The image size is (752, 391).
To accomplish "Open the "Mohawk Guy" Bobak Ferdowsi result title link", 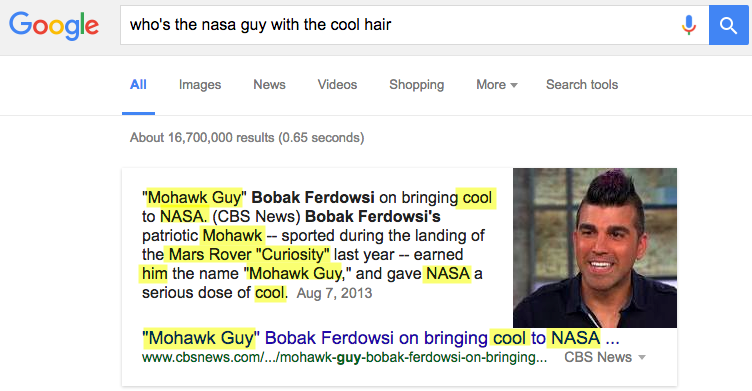I will pos(381,338).
